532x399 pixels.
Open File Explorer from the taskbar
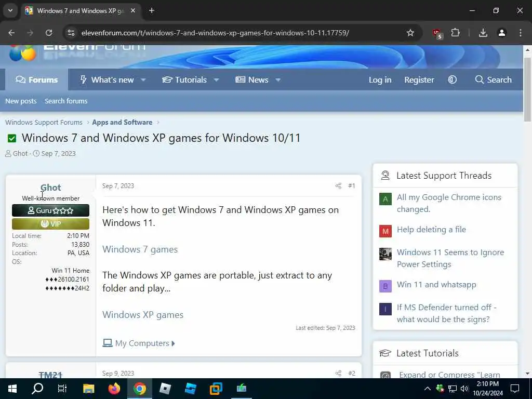(88, 389)
